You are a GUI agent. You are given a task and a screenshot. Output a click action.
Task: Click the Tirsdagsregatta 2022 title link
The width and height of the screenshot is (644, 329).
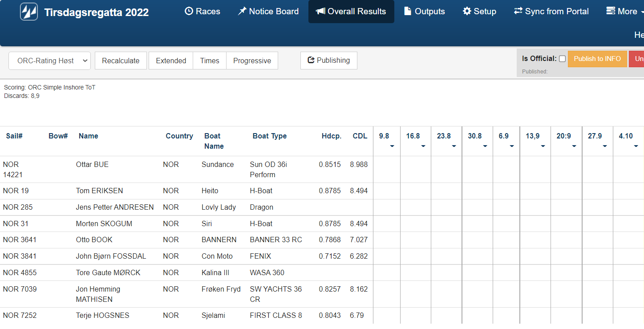(x=97, y=12)
